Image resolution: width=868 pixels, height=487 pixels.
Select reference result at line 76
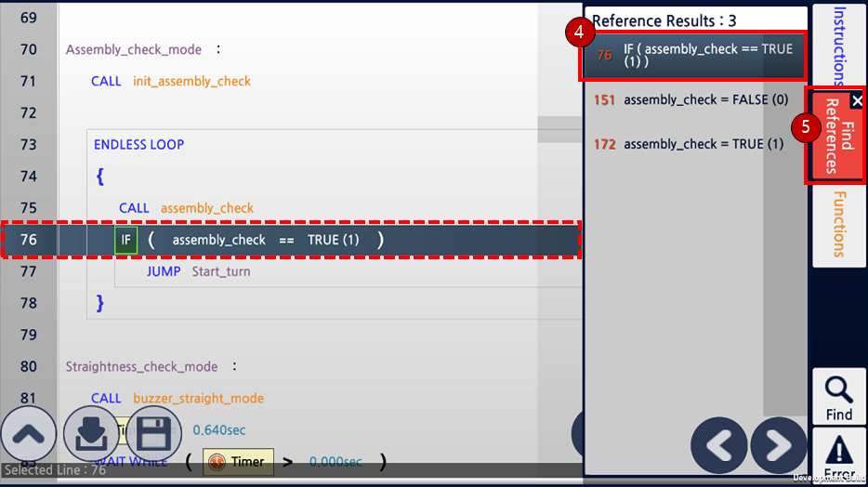tap(694, 56)
